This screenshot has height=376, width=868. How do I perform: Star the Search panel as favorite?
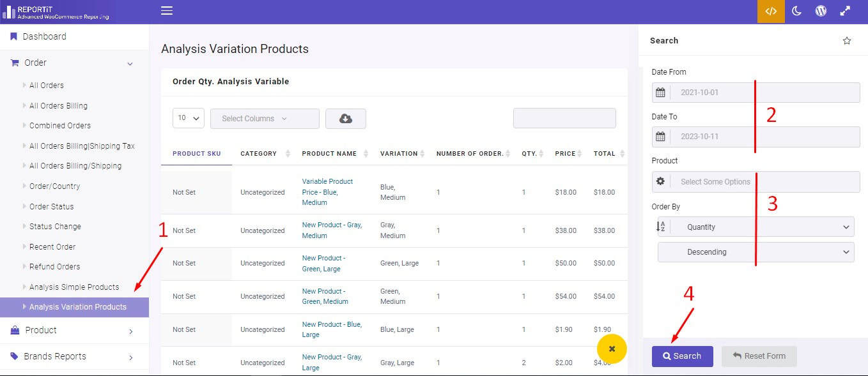[x=847, y=40]
